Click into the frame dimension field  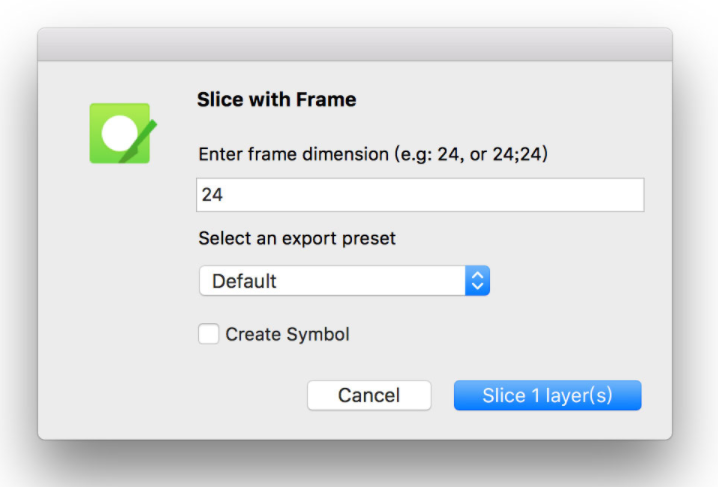pos(420,195)
